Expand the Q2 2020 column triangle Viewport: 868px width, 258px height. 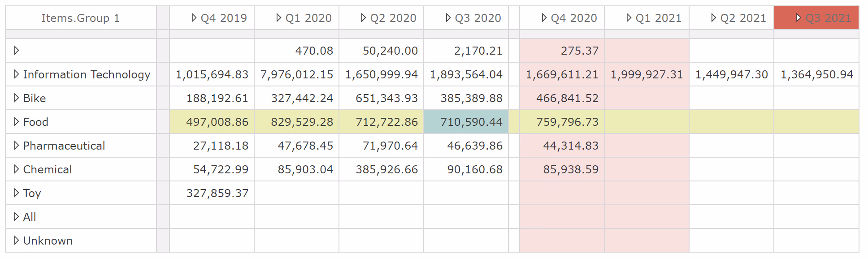tap(363, 18)
